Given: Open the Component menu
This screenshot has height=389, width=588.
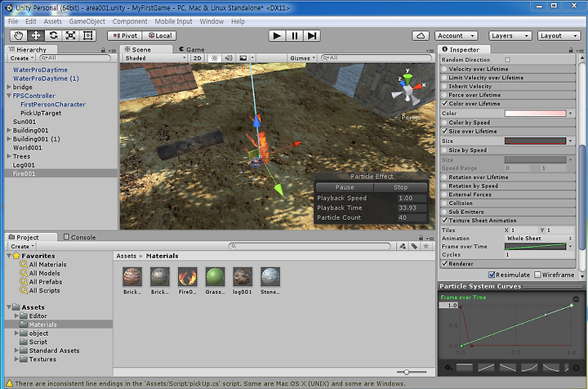Looking at the screenshot, I should (130, 21).
